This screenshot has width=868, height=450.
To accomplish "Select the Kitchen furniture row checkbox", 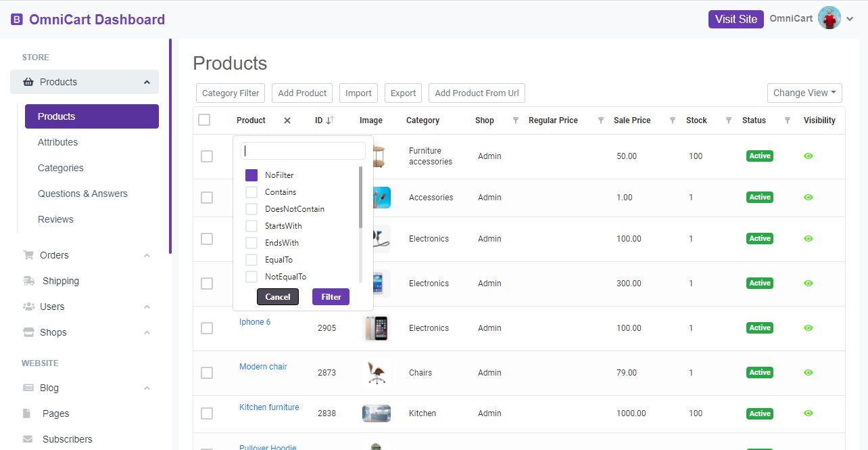I will pyautogui.click(x=207, y=413).
